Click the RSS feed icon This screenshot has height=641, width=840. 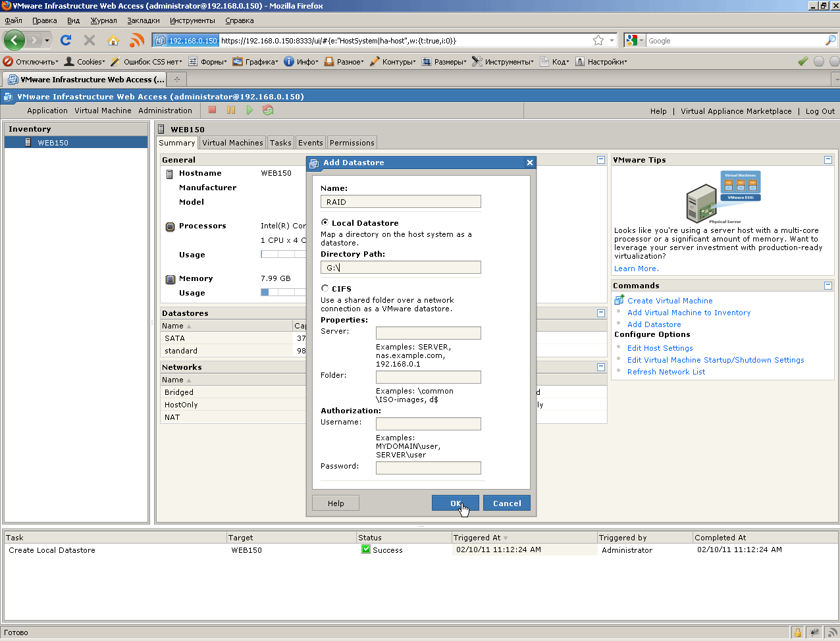tap(137, 40)
